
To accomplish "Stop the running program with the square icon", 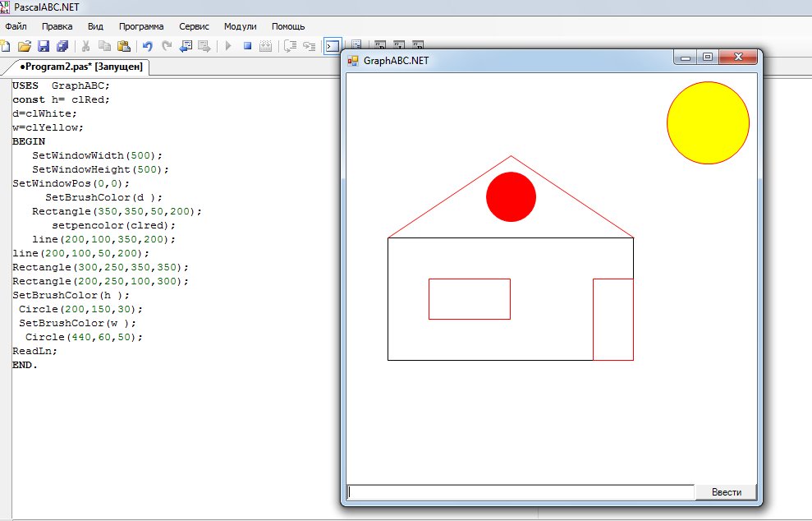I will pos(247,46).
